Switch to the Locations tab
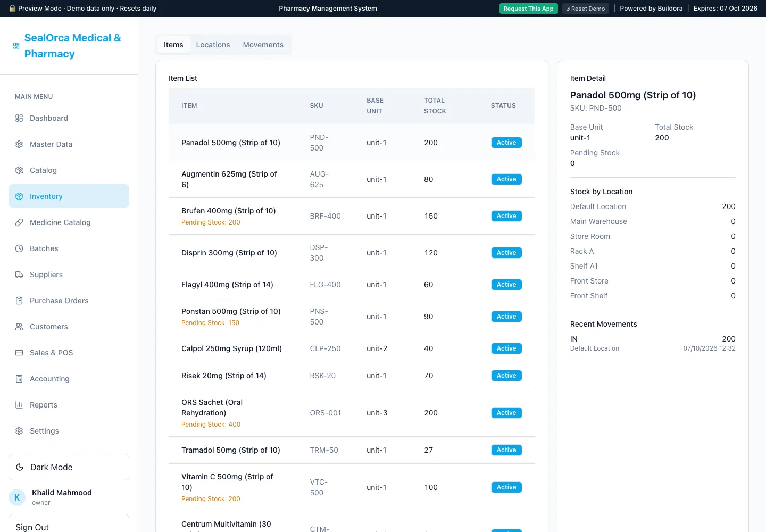Viewport: 766px width, 532px height. coord(213,45)
